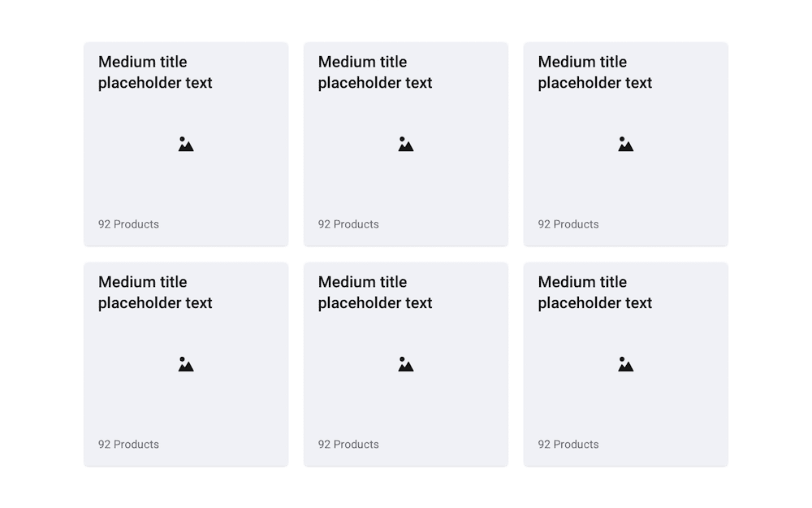
Task: Click image placeholder icon in top-left card
Action: (x=186, y=144)
